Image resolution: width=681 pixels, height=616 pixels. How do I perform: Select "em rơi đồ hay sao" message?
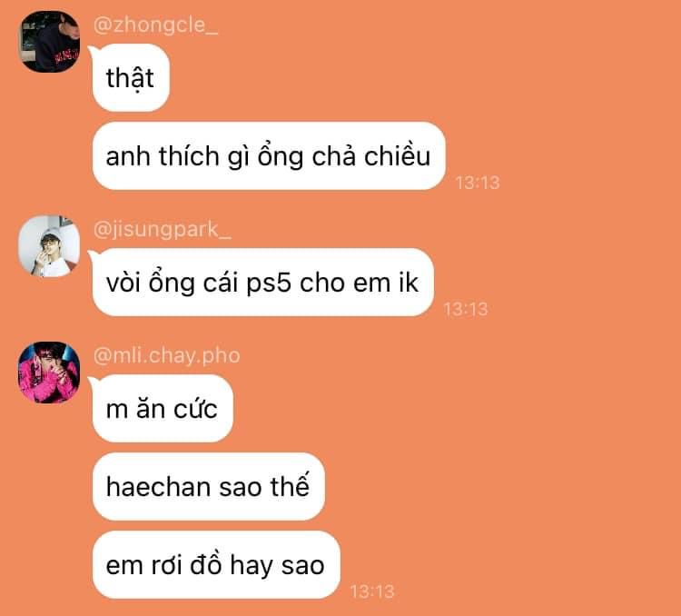pyautogui.click(x=216, y=565)
